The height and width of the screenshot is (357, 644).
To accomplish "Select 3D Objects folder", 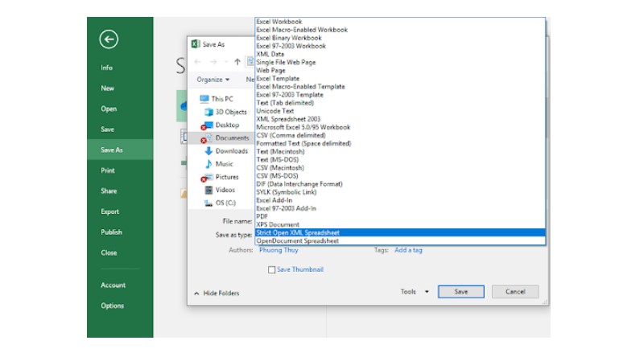I will pos(225,112).
